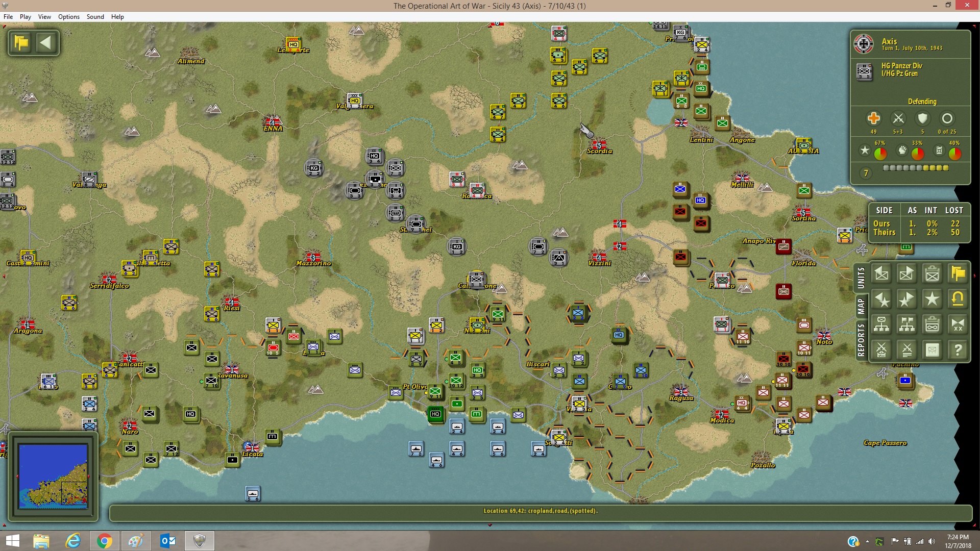
Task: Open the org chart with flags button
Action: (x=906, y=324)
